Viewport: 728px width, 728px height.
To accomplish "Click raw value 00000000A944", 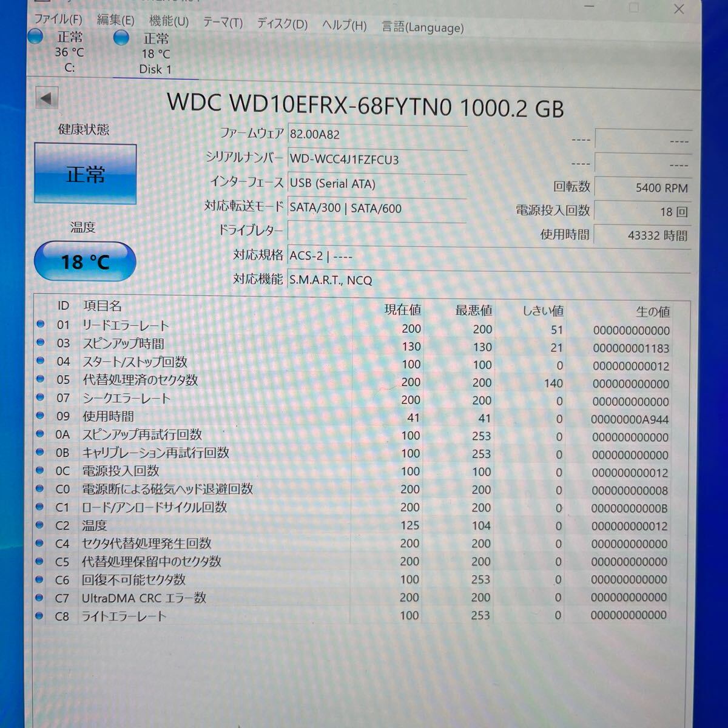I will (630, 419).
